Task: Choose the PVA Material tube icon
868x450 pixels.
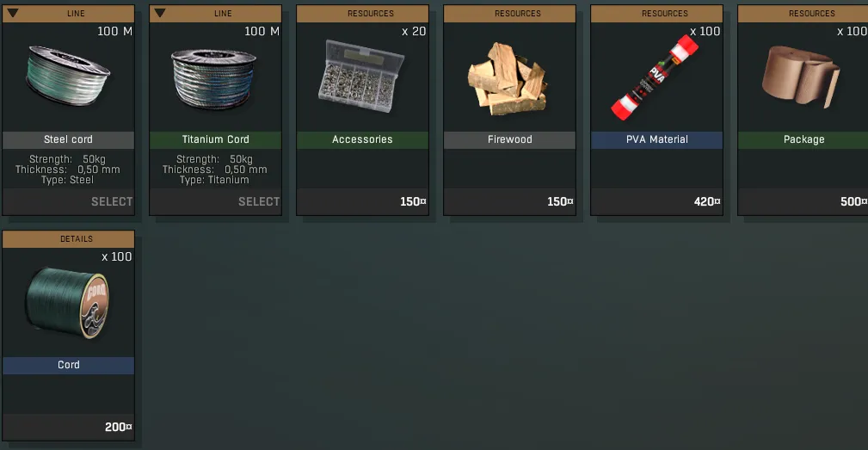Action: click(655, 78)
